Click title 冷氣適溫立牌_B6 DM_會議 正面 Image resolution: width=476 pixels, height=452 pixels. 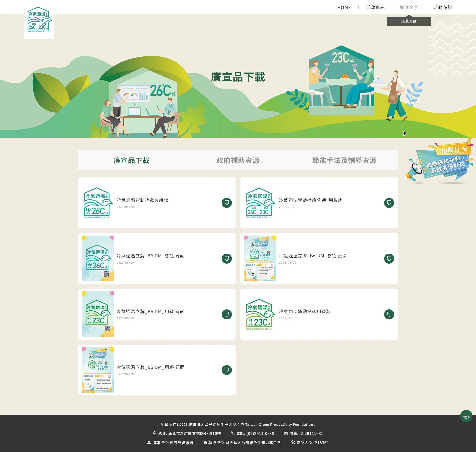point(313,256)
